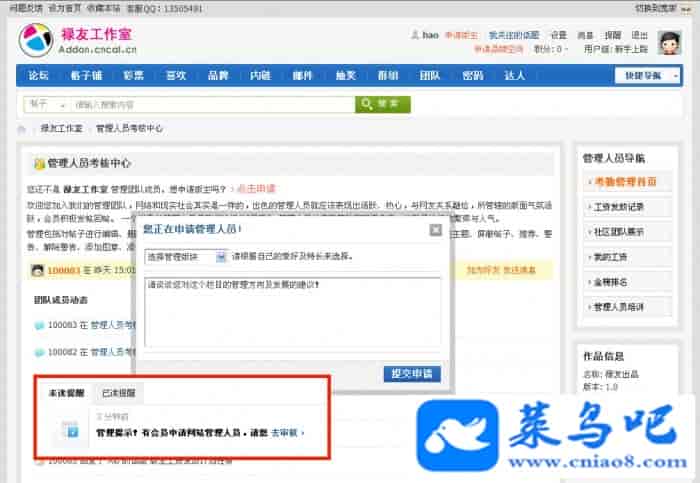Click 收藏本站 in top bar
700x483 pixels.
(104, 8)
